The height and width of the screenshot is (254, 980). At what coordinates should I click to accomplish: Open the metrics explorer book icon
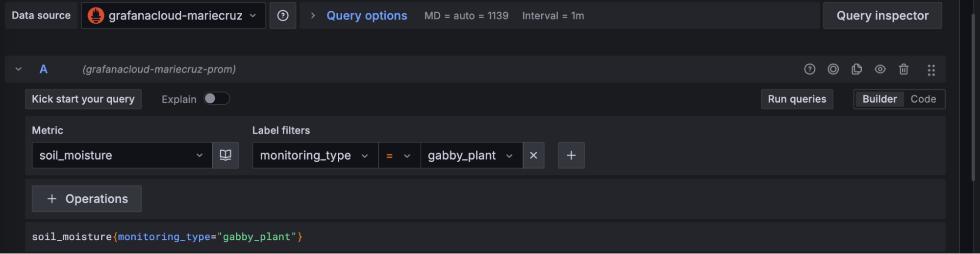[x=226, y=155]
